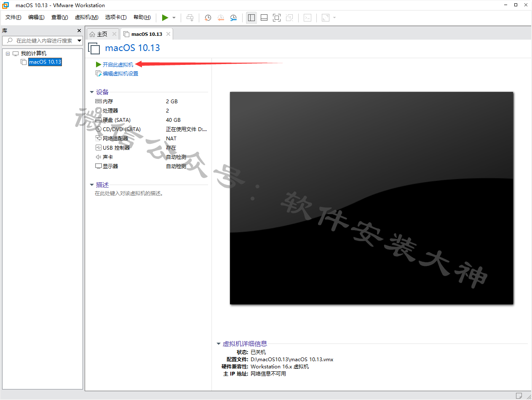Collapse the 我的计算机 tree node

click(x=8, y=54)
